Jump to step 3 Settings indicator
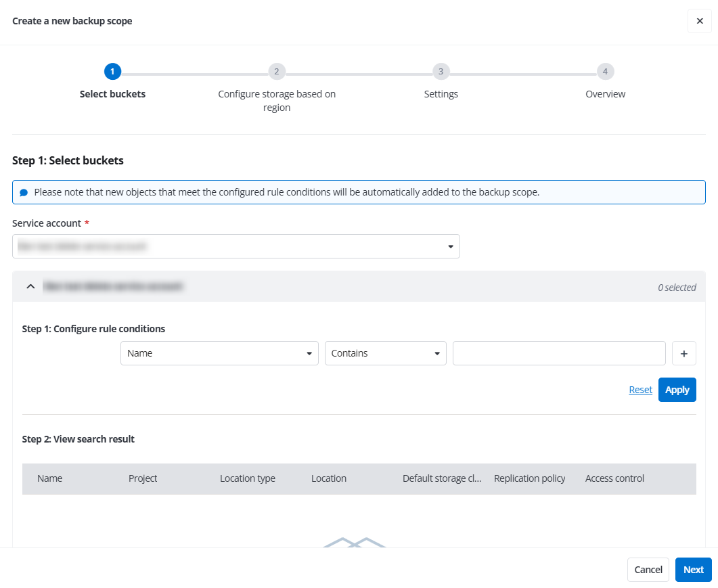 pos(441,71)
